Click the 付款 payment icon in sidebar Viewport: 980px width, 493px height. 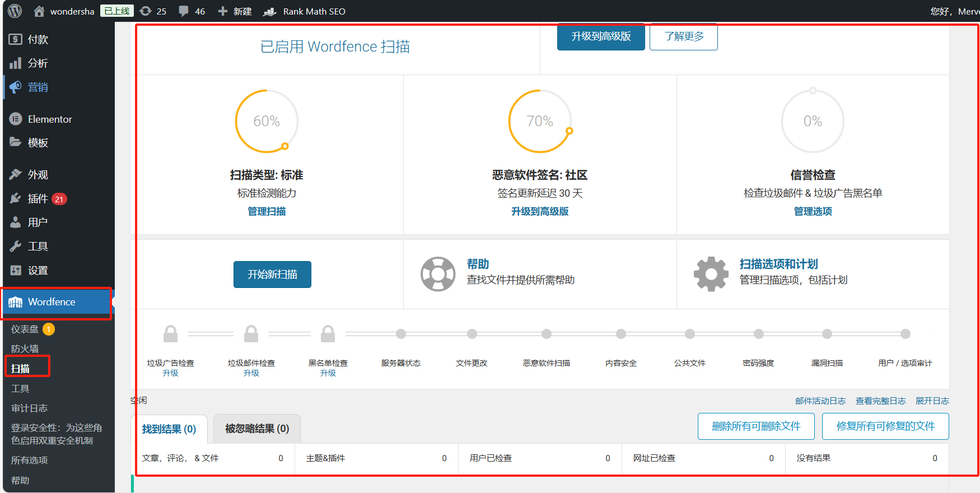pyautogui.click(x=16, y=39)
